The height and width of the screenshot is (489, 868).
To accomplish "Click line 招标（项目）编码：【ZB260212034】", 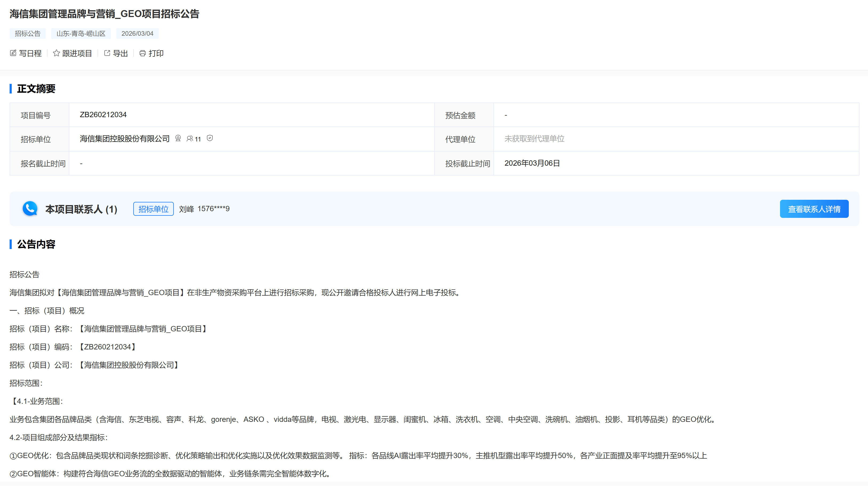I will click(74, 347).
